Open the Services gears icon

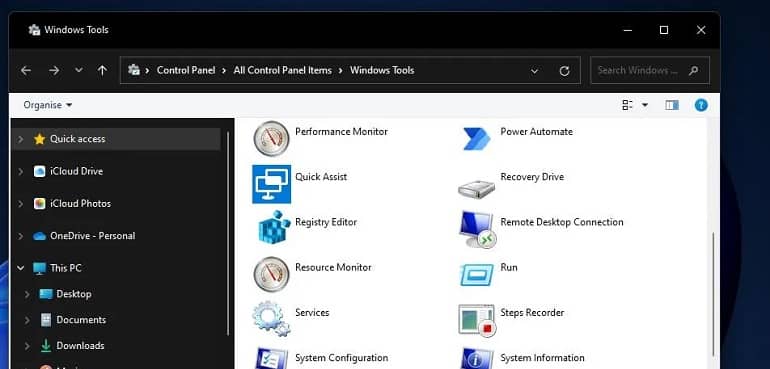272,318
